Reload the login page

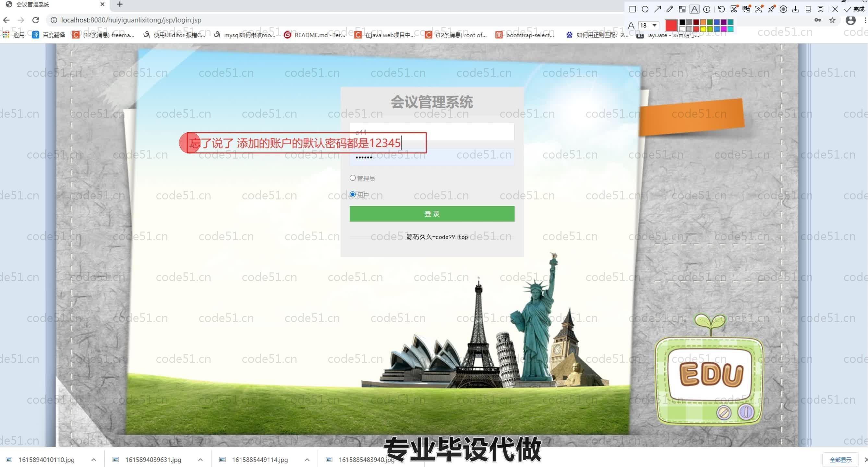point(35,20)
